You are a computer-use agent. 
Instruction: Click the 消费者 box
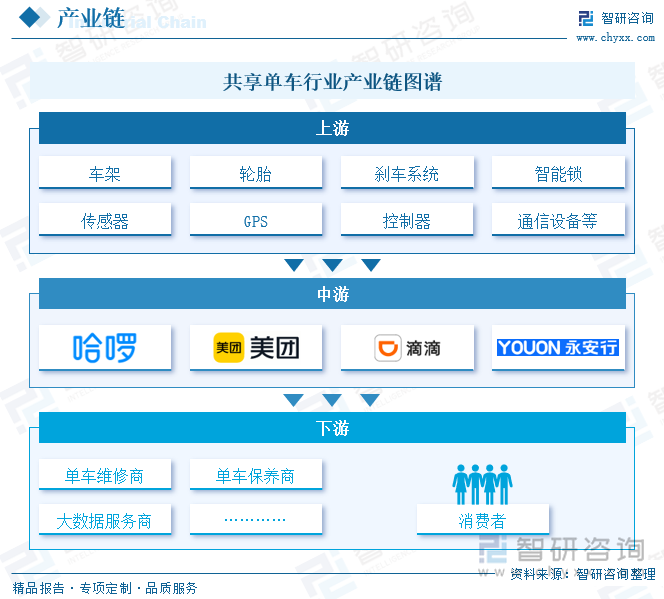[483, 519]
